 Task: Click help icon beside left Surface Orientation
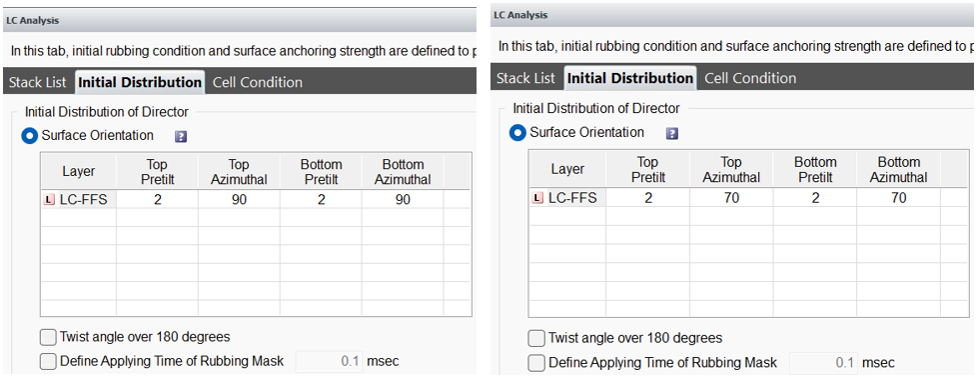[181, 136]
